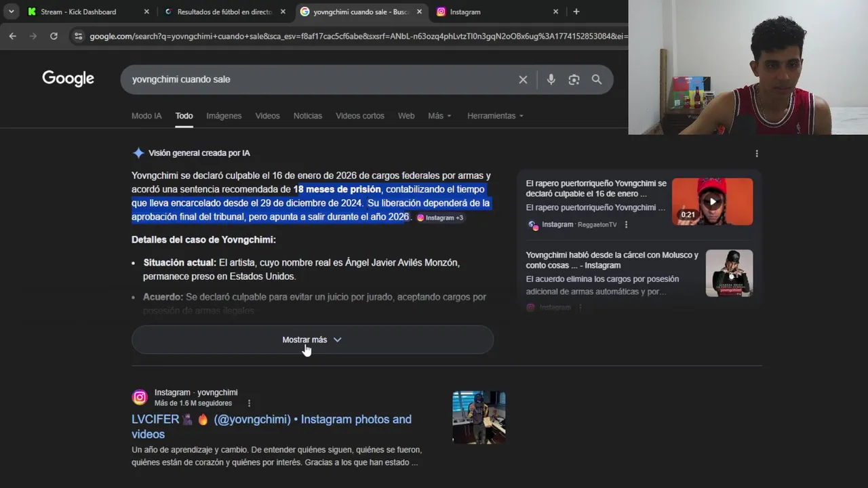
Task: Switch to Videos cortos results
Action: pos(359,116)
